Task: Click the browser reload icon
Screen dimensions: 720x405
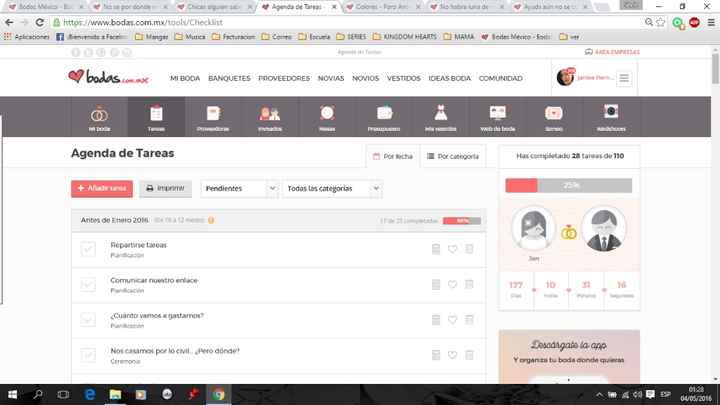Action: pyautogui.click(x=39, y=22)
